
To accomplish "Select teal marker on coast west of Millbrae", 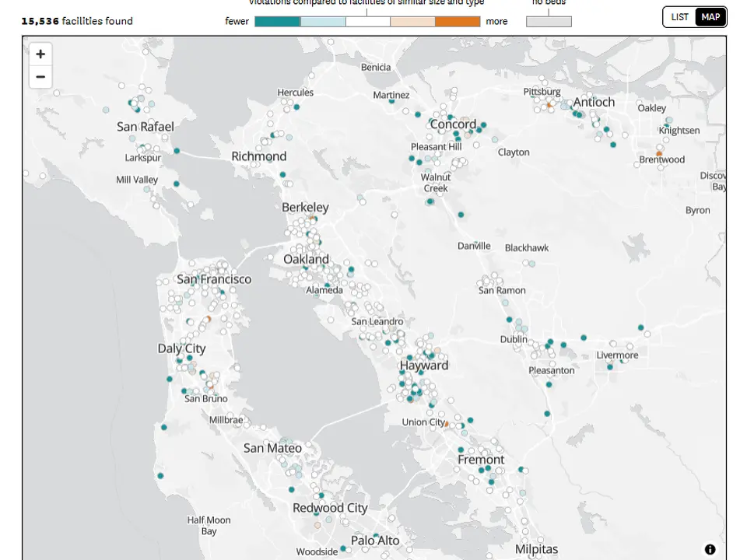I will coord(163,427).
